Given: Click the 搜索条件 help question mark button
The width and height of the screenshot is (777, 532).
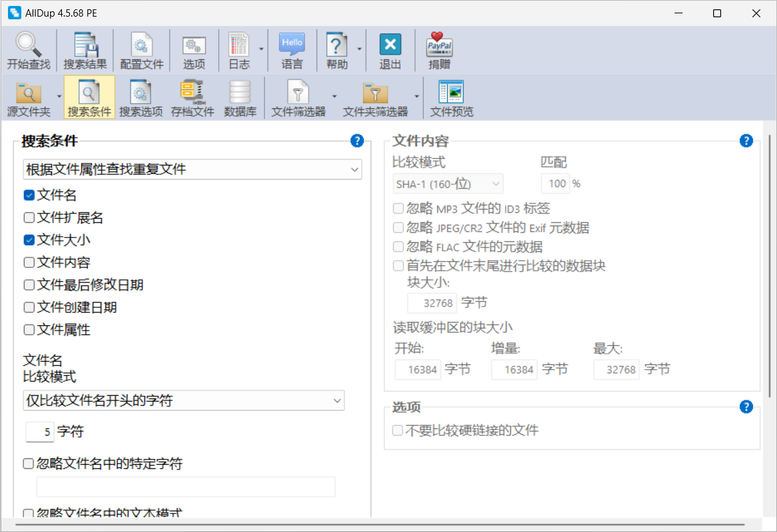Looking at the screenshot, I should (357, 141).
